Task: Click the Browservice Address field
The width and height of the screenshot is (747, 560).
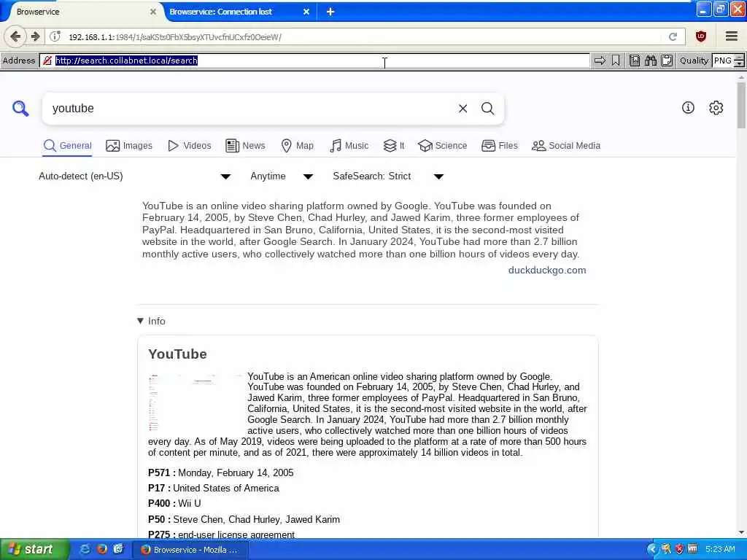Action: point(314,61)
